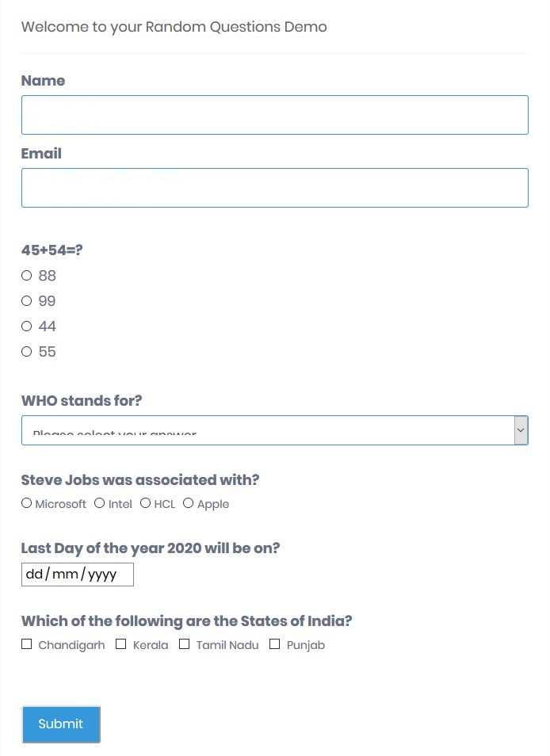Open the WHO stands for dropdown
The height and width of the screenshot is (756, 550).
(x=275, y=430)
